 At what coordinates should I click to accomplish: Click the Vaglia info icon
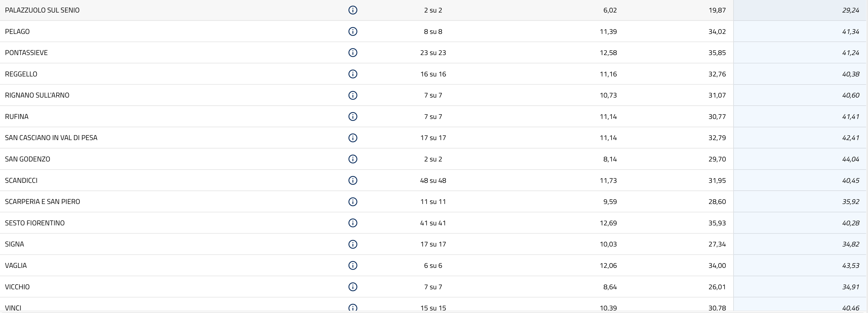pos(353,266)
